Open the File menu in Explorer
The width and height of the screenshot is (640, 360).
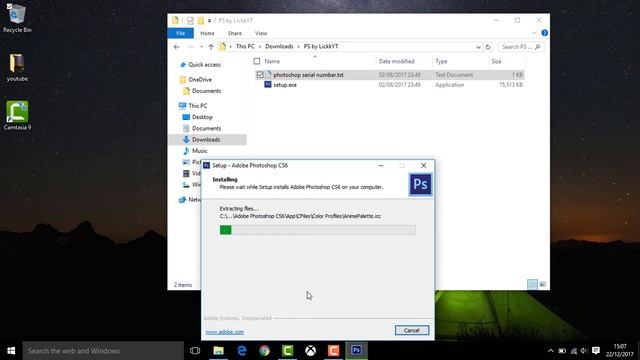180,33
